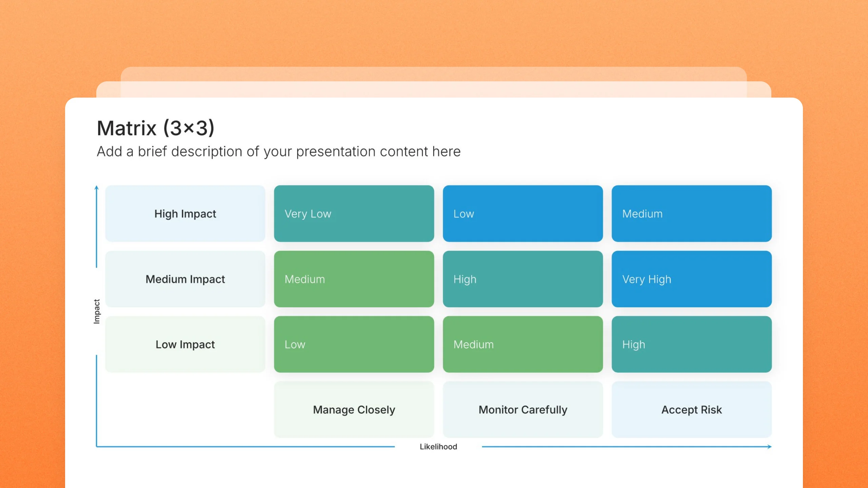The height and width of the screenshot is (488, 868).
Task: Select the 'Medium Impact' row label
Action: tap(185, 279)
